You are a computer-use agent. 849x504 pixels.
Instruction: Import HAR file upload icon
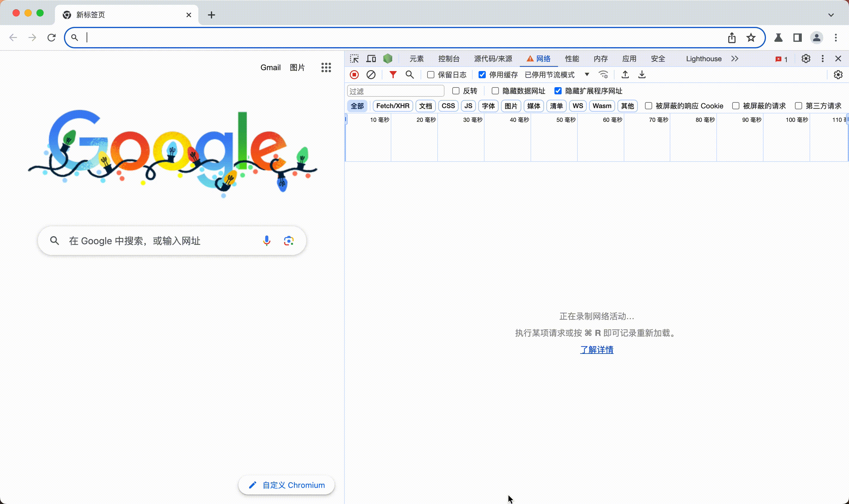pos(625,75)
